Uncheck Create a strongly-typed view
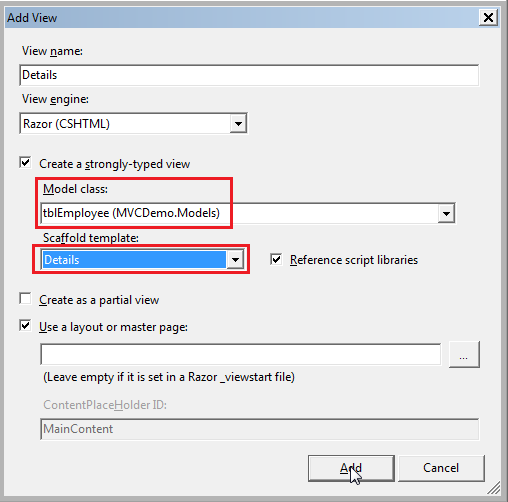This screenshot has width=508, height=502. click(x=25, y=163)
